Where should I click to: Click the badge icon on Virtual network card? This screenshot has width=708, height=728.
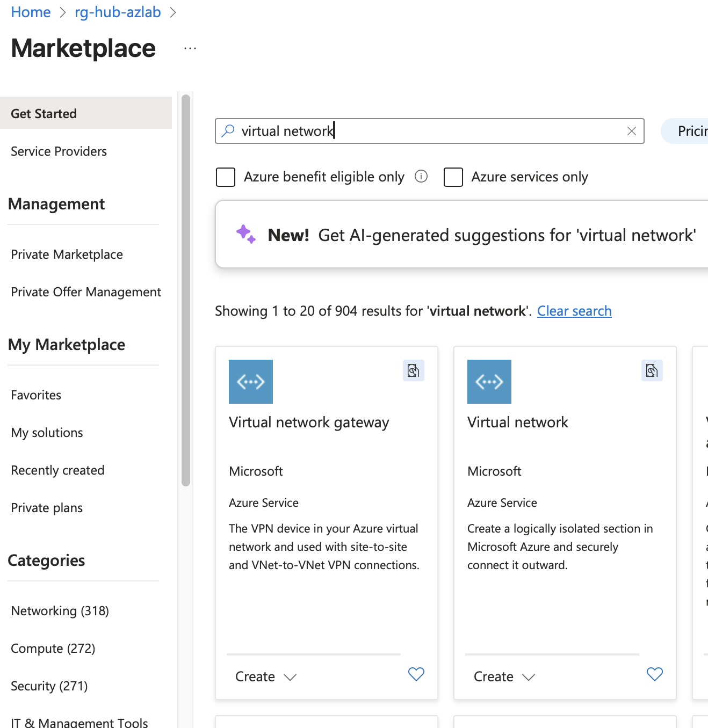(652, 370)
